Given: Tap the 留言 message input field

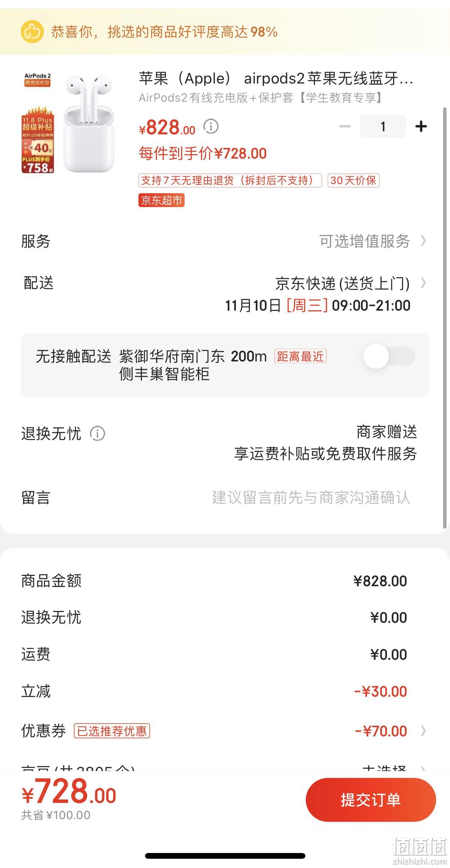Looking at the screenshot, I should (x=311, y=497).
